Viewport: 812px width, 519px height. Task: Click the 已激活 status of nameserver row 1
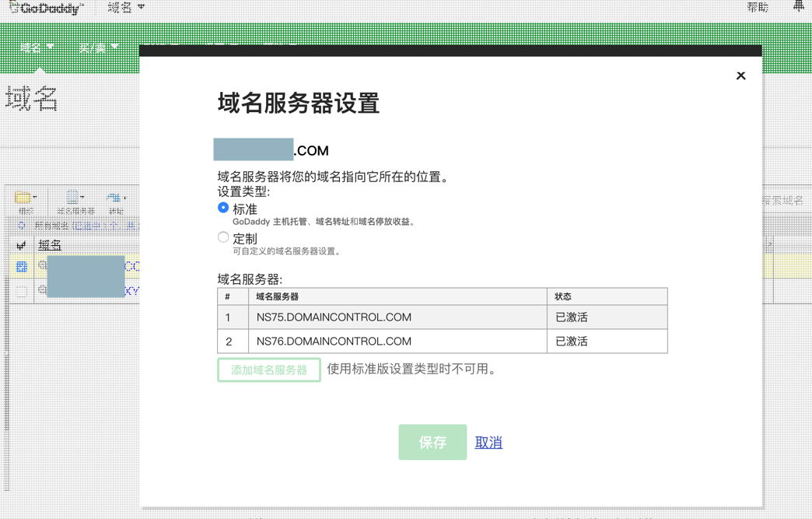click(x=607, y=317)
